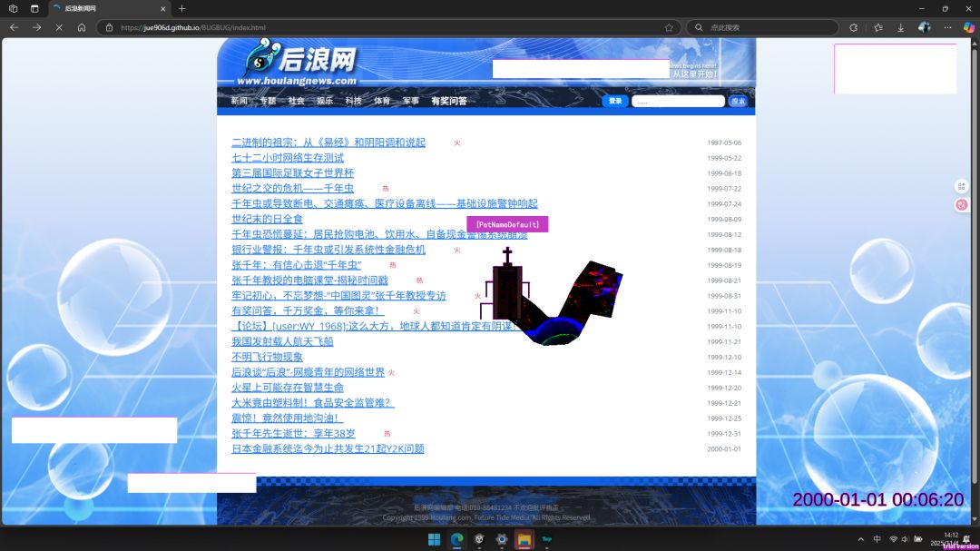Open the 社会 navigation item
980x551 pixels.
(296, 101)
